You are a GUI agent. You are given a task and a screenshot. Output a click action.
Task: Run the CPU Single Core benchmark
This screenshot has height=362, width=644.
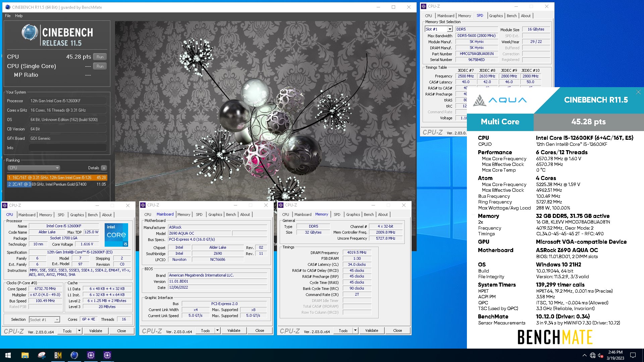[x=100, y=66]
